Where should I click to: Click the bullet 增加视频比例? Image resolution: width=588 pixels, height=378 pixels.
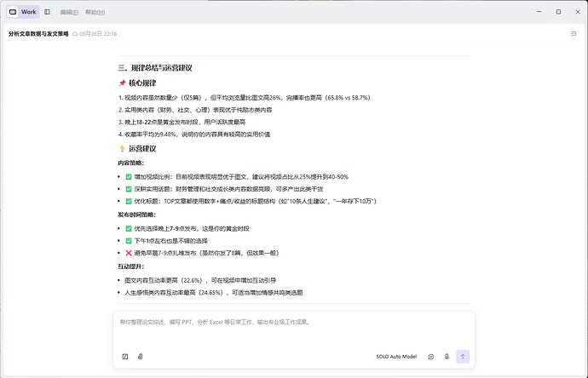click(241, 177)
